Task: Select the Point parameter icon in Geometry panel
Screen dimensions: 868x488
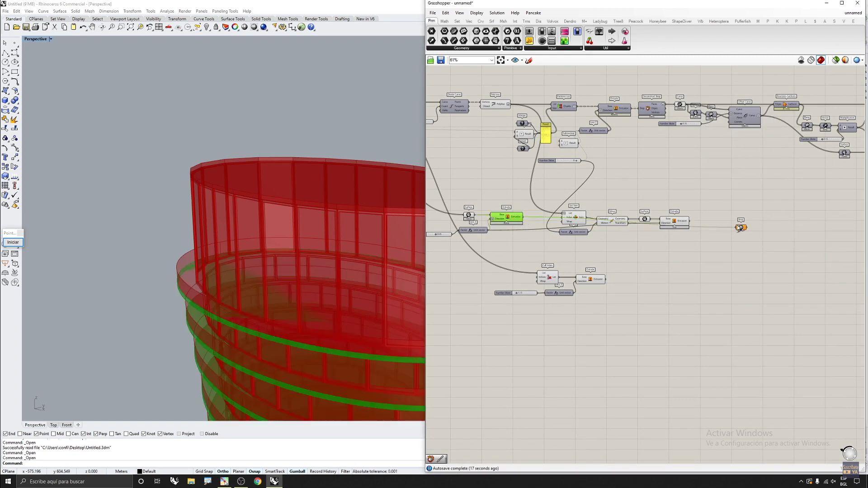Action: pos(432,32)
